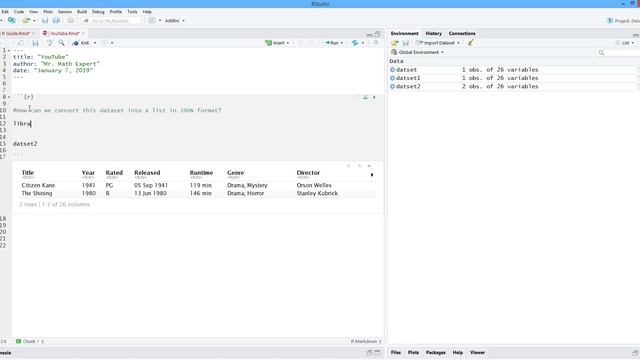This screenshot has height=360, width=640.
Task: Select the Environment tab
Action: coord(404,33)
